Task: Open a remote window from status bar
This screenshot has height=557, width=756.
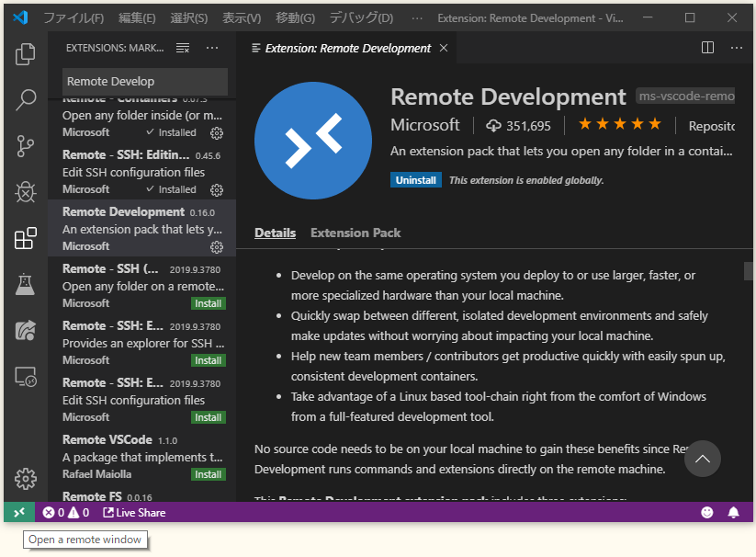Action: 18,512
